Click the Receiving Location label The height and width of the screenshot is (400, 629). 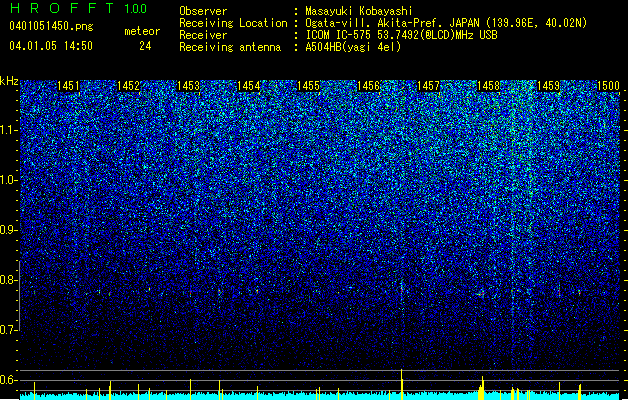tap(233, 23)
